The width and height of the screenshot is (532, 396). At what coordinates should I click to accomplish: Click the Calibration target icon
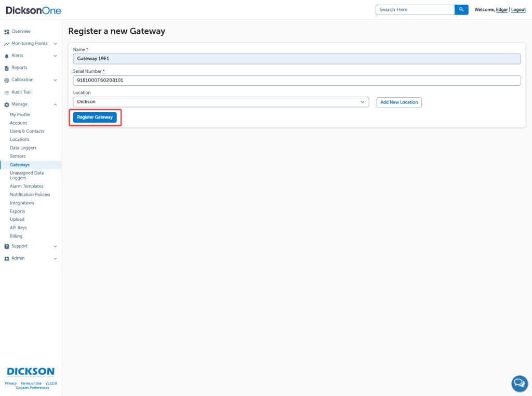click(x=7, y=80)
